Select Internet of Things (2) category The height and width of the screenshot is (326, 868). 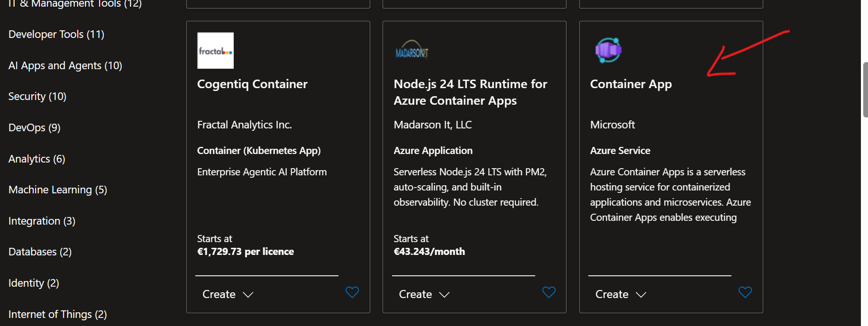58,315
